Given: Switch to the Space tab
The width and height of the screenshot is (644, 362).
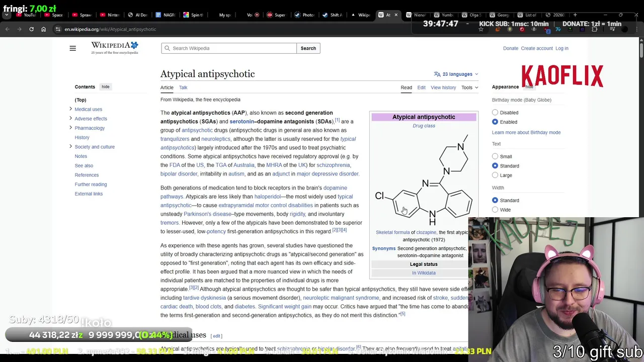Looking at the screenshot, I should [x=53, y=15].
